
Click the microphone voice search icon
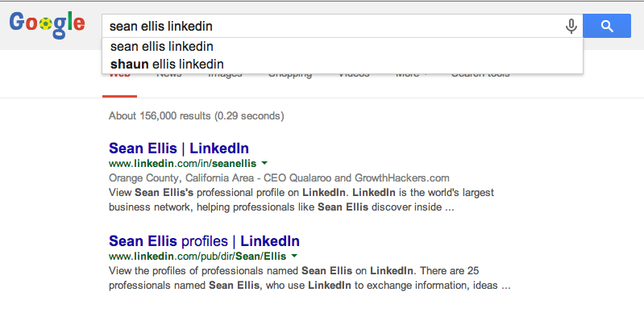click(x=571, y=27)
